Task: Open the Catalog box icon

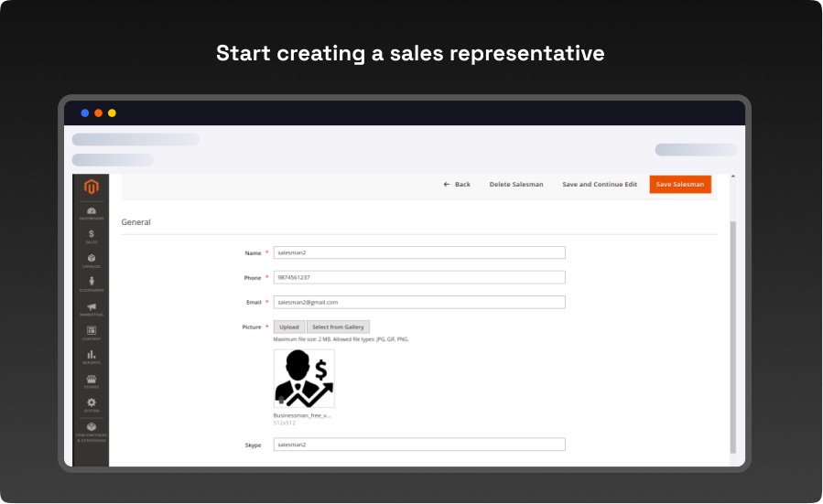Action: tap(92, 262)
